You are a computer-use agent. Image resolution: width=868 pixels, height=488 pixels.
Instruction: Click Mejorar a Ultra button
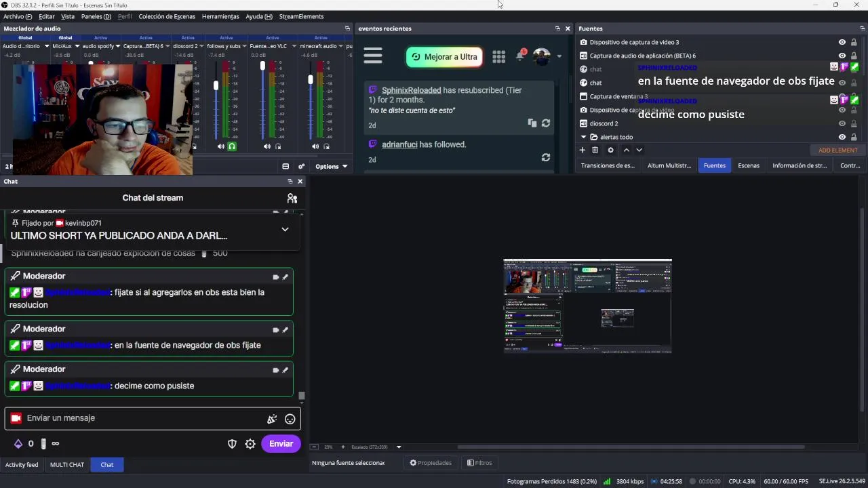point(445,57)
